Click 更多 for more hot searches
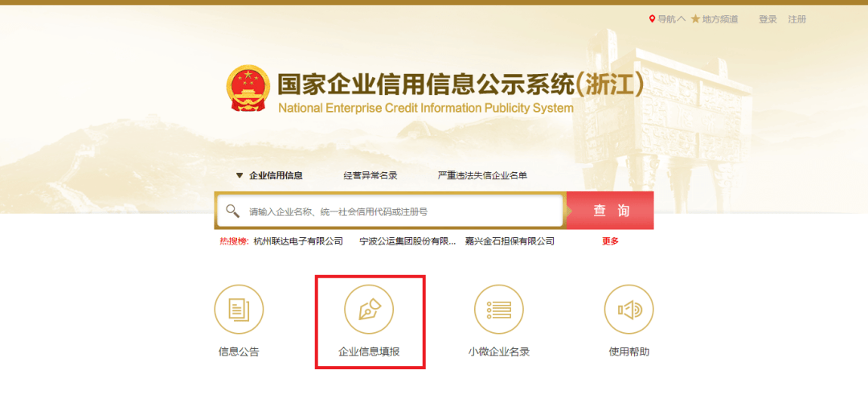This screenshot has height=419, width=868. pos(611,241)
